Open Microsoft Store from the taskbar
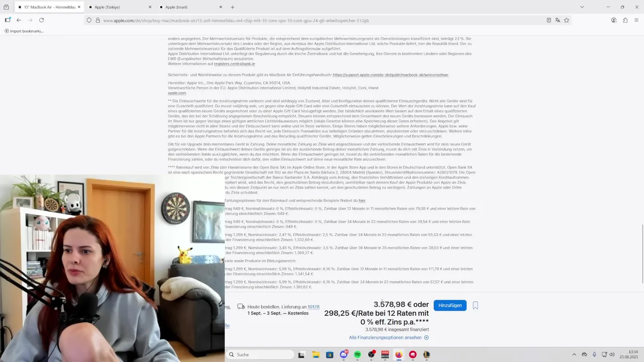The width and height of the screenshot is (644, 362). [330, 354]
